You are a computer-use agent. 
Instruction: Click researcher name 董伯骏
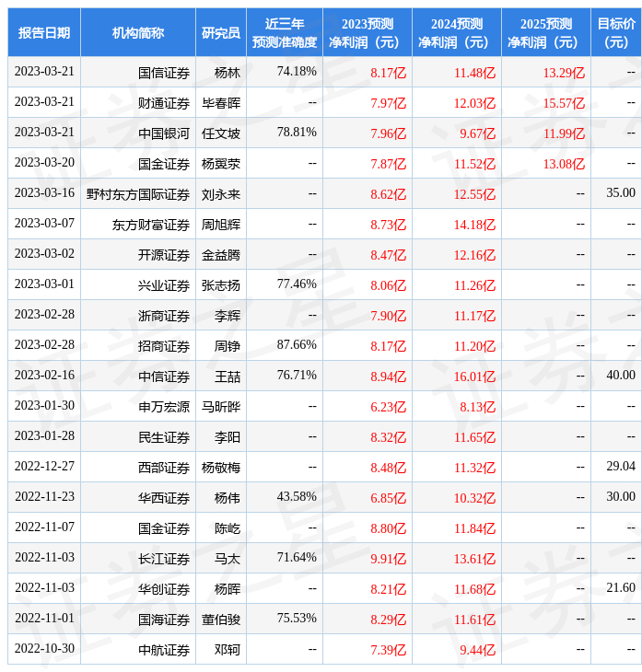(x=221, y=620)
